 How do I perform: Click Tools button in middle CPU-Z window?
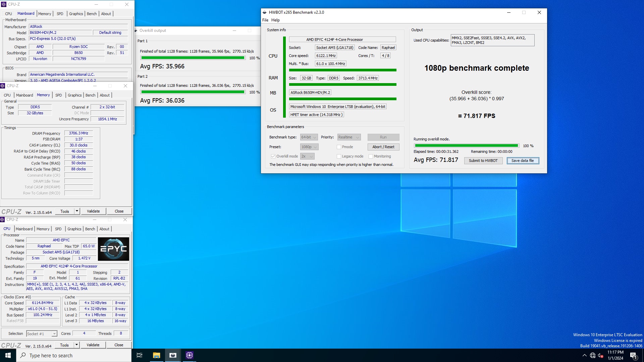pyautogui.click(x=65, y=211)
